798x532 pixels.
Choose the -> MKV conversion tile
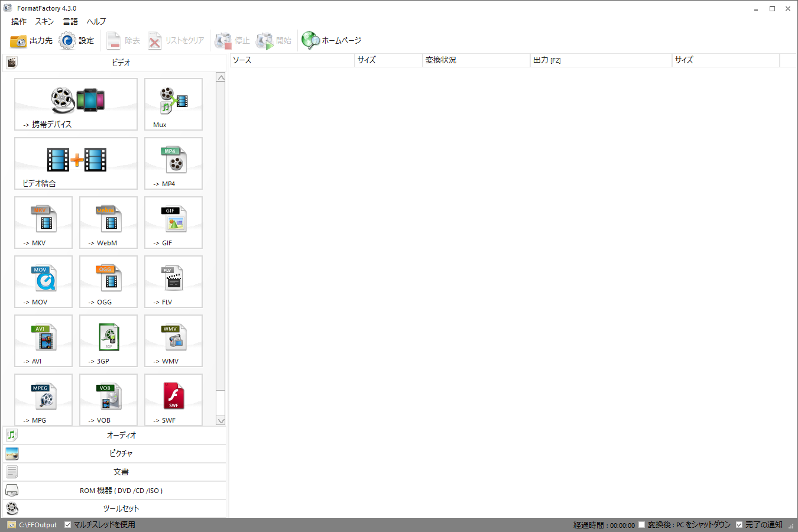pyautogui.click(x=43, y=222)
